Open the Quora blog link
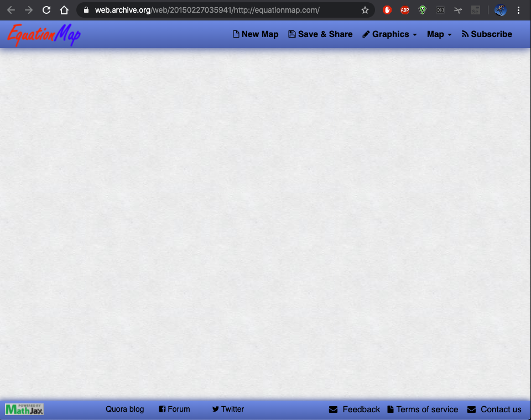Screen dimensions: 531x420 (124, 410)
